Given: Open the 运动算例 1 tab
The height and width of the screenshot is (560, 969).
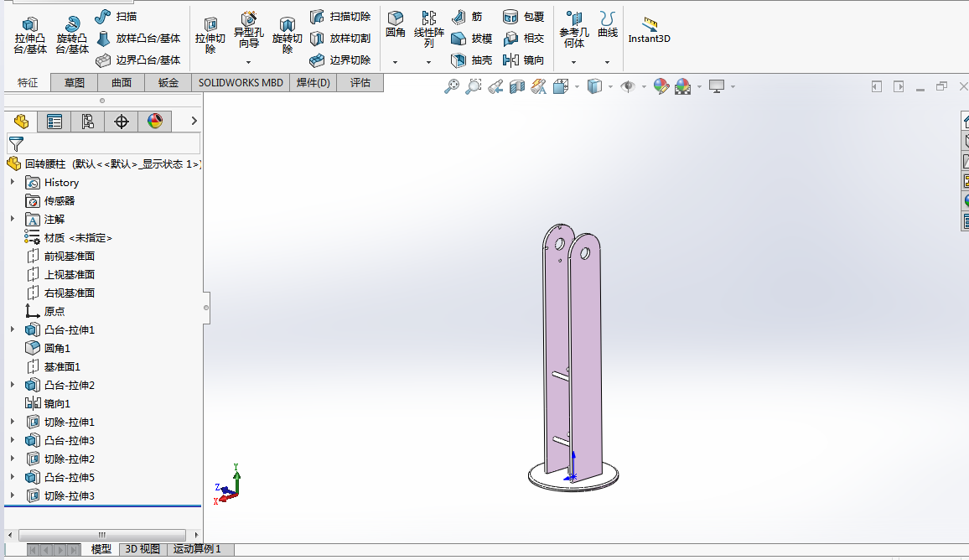Looking at the screenshot, I should point(196,549).
